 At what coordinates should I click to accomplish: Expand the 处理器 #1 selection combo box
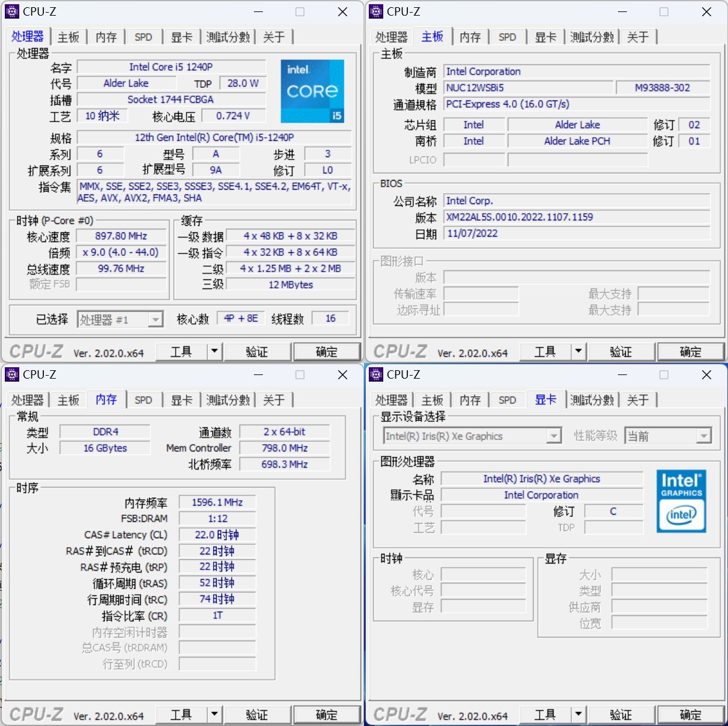155,320
